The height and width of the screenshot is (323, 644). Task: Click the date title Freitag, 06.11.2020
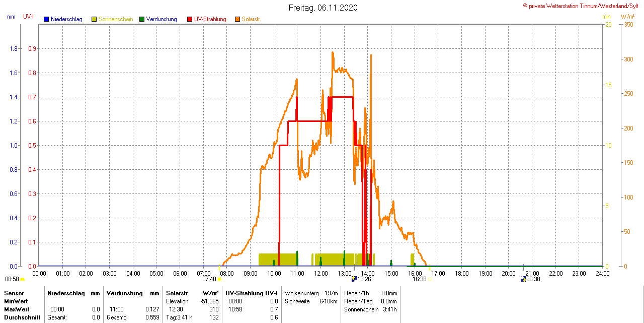(324, 8)
